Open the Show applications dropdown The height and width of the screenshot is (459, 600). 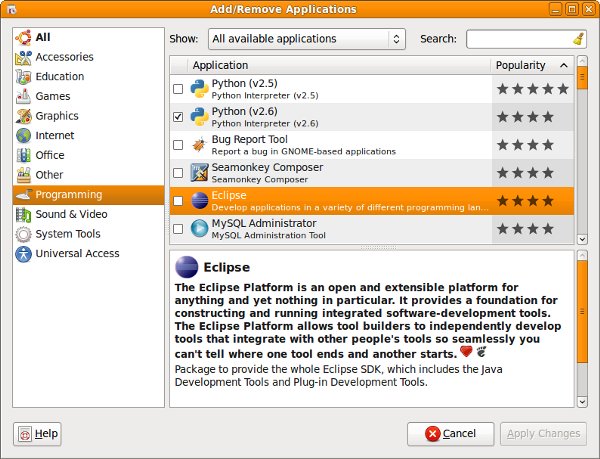[307, 39]
